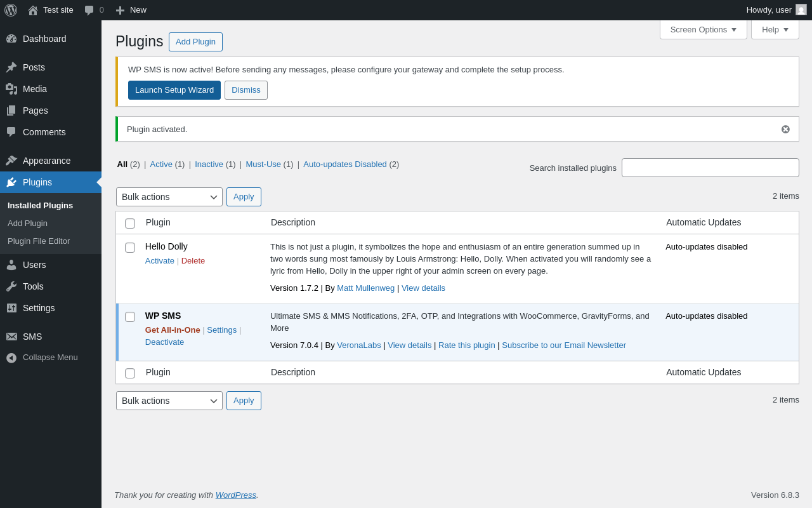Click the Media icon in sidebar
The height and width of the screenshot is (508, 812).
[x=11, y=89]
